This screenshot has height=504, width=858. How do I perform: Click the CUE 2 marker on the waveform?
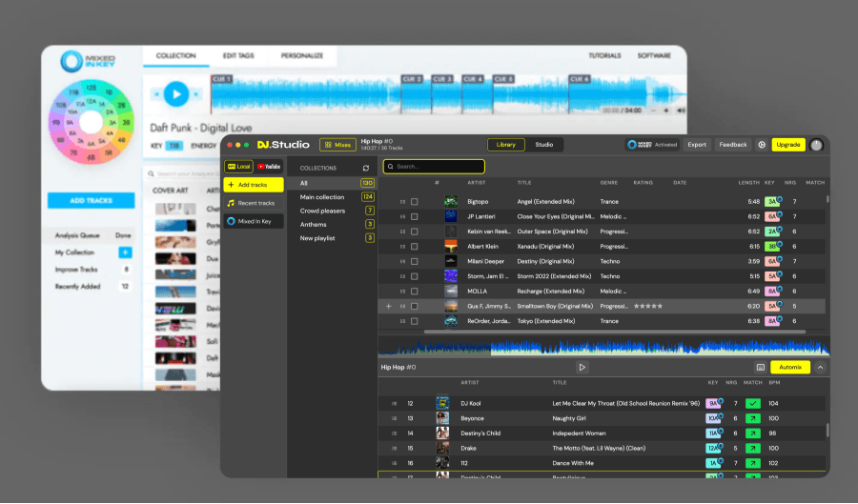tap(412, 79)
